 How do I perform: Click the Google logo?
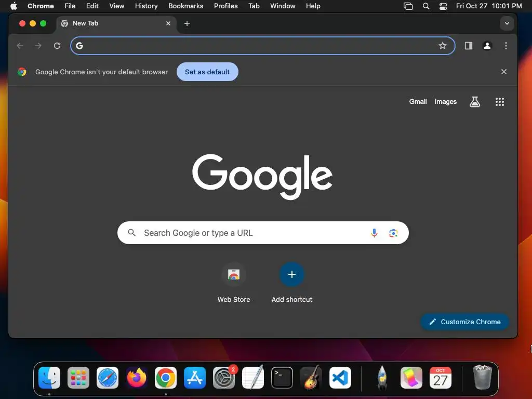click(x=262, y=177)
